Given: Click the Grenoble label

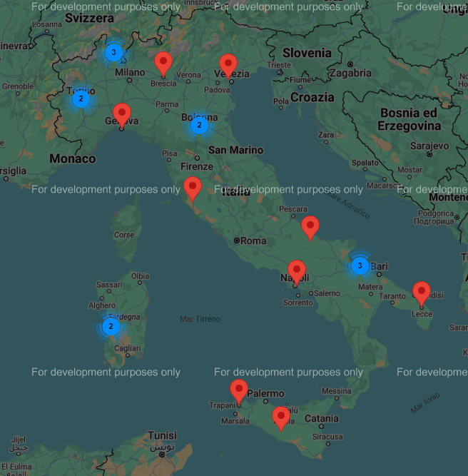Looking at the screenshot, I should 18,86.
